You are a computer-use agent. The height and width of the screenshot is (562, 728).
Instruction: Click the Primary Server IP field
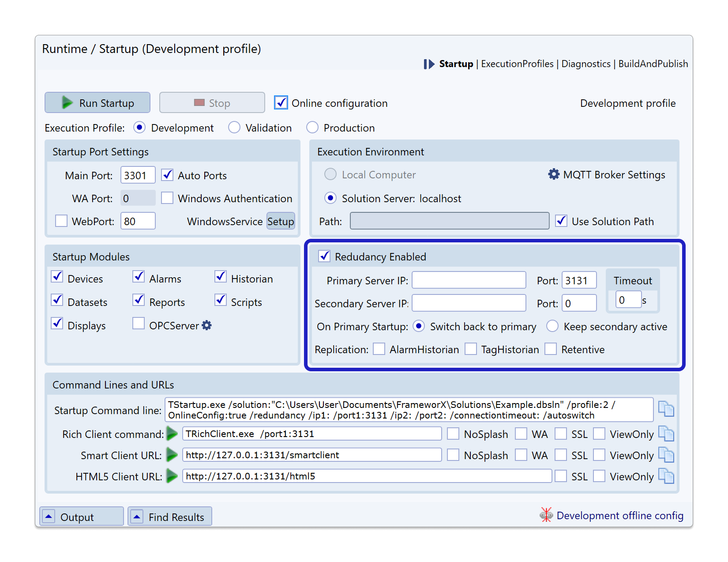pyautogui.click(x=469, y=280)
